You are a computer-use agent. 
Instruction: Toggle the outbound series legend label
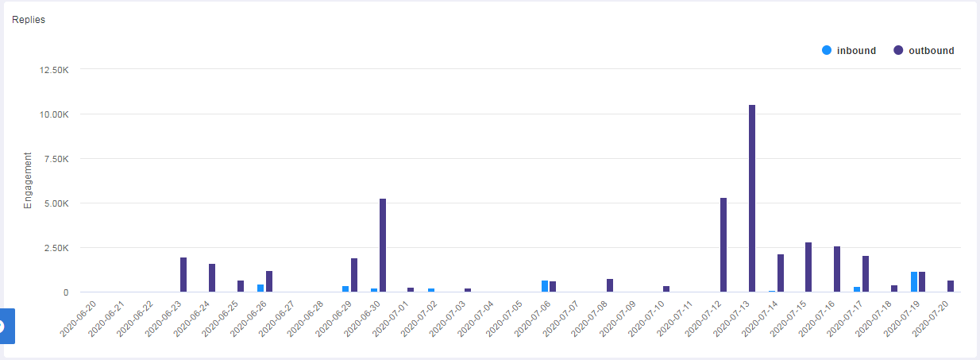[x=931, y=51]
